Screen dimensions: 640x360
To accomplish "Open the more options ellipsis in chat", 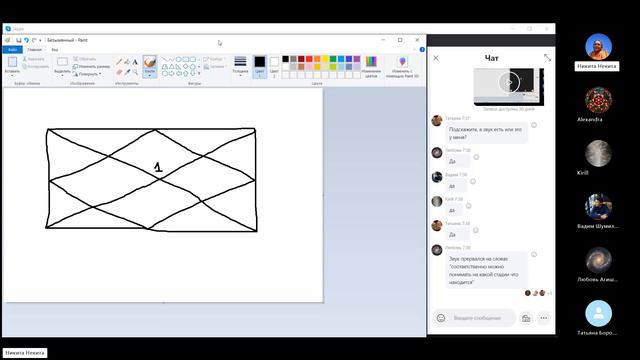I will (x=544, y=318).
